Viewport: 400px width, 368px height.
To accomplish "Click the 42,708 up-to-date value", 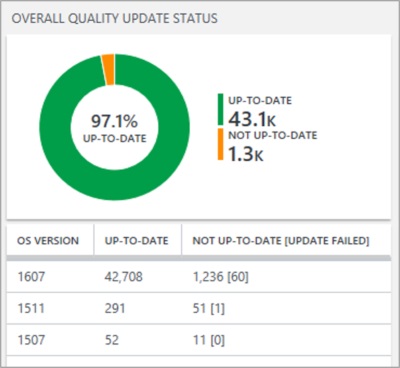I will click(x=124, y=277).
